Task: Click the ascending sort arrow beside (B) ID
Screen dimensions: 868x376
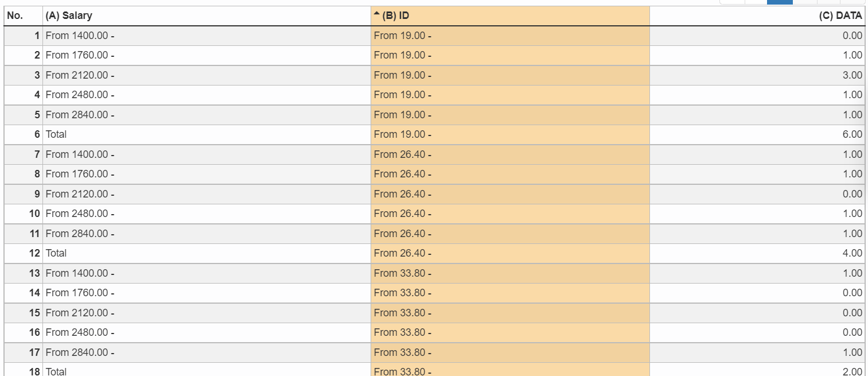Action: coord(376,13)
